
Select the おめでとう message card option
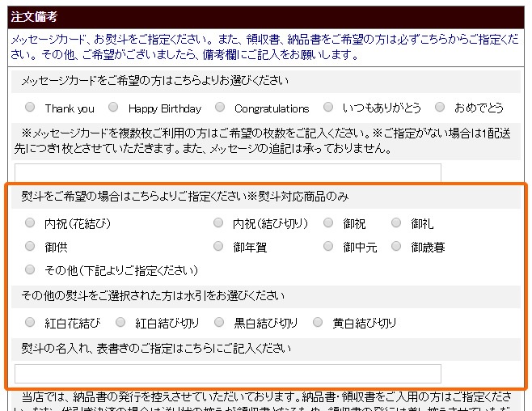tap(440, 107)
